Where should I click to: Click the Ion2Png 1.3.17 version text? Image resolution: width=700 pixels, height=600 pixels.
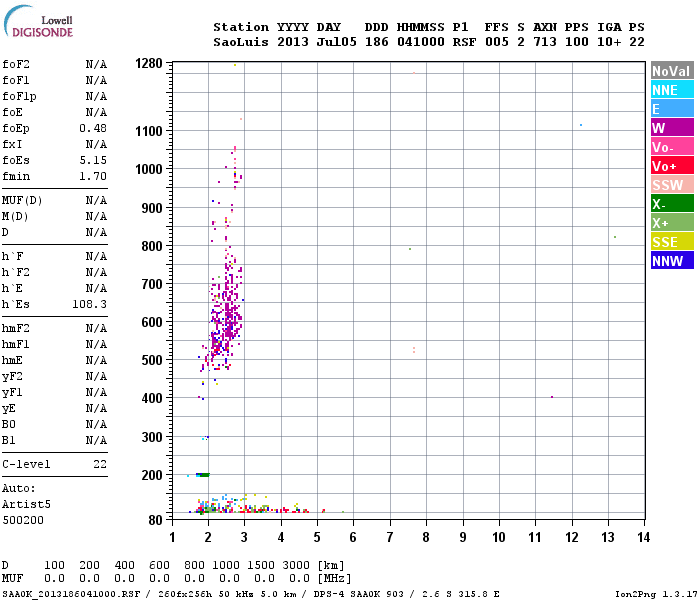pyautogui.click(x=656, y=594)
